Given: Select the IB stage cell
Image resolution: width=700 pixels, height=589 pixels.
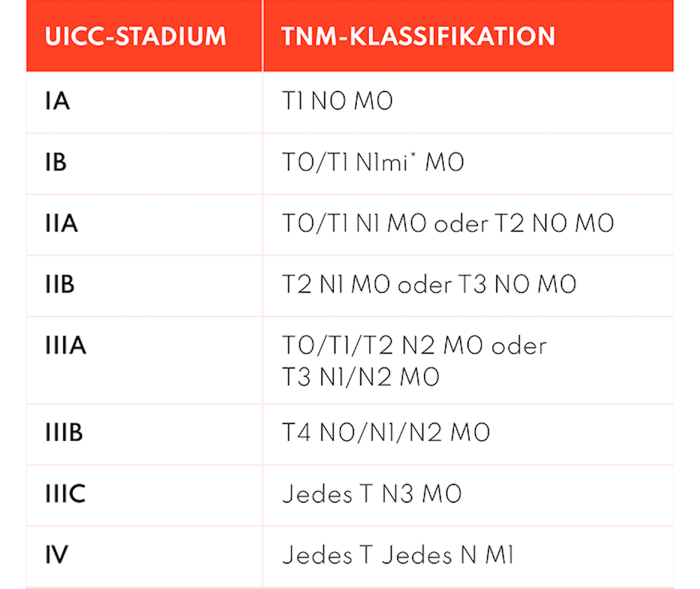Looking at the screenshot, I should coord(56,162).
